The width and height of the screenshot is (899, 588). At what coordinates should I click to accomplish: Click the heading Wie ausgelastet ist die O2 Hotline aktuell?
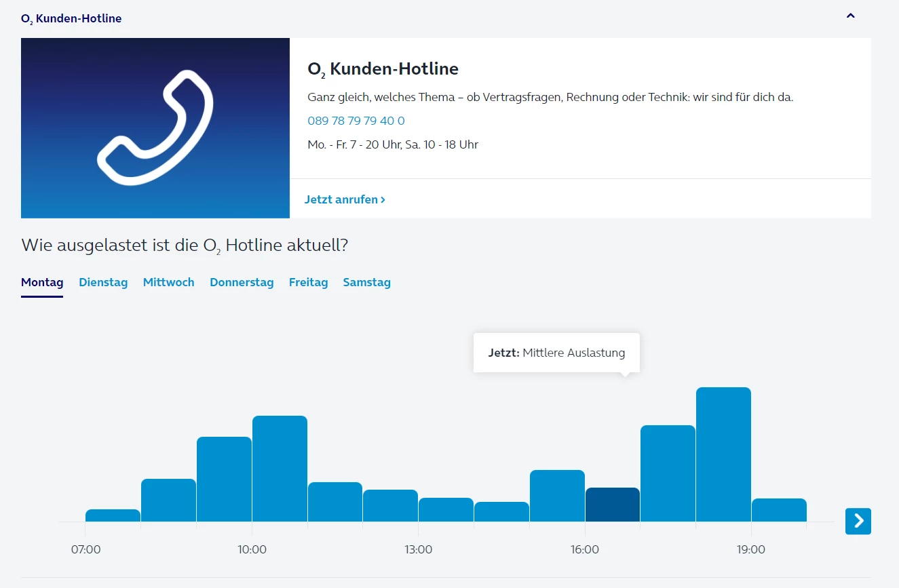185,246
